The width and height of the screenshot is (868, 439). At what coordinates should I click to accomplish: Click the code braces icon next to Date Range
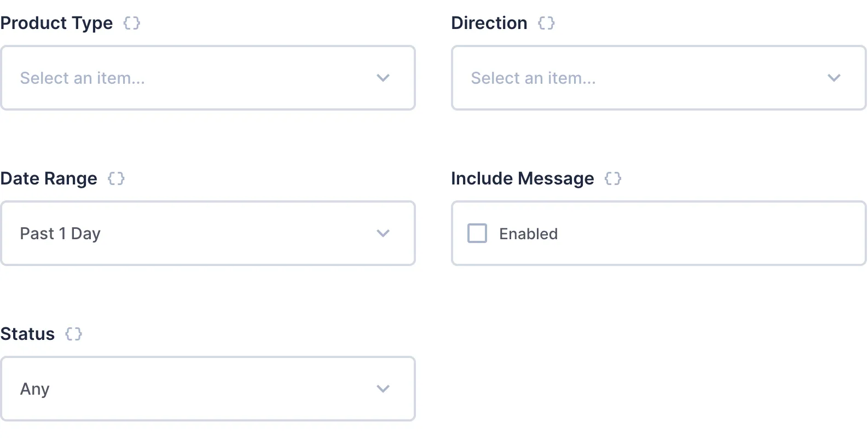click(117, 178)
